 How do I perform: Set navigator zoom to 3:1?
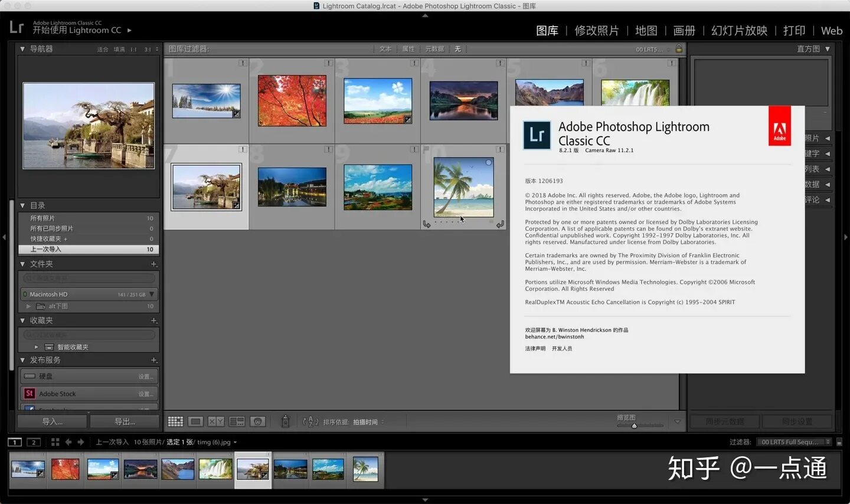pyautogui.click(x=148, y=50)
